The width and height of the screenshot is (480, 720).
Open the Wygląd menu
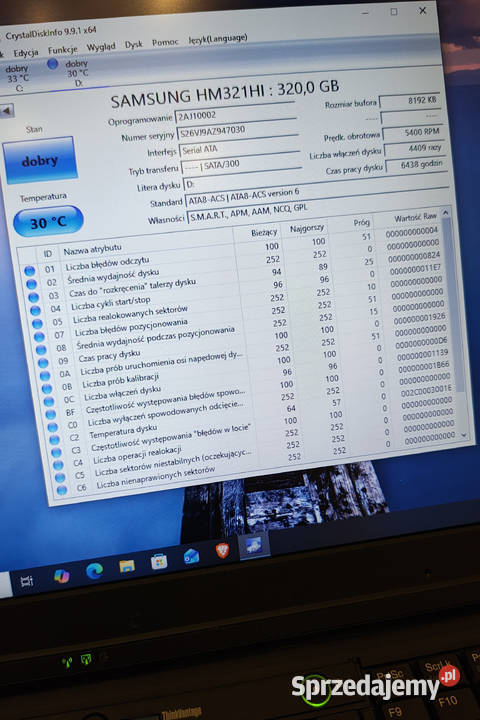point(101,47)
